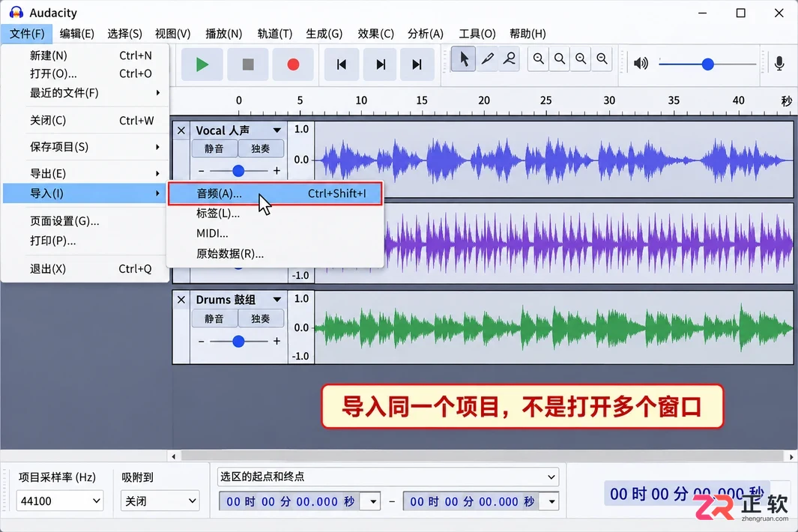The width and height of the screenshot is (798, 532).
Task: Expand the 保存项目(S) submenu
Action: pyautogui.click(x=85, y=147)
